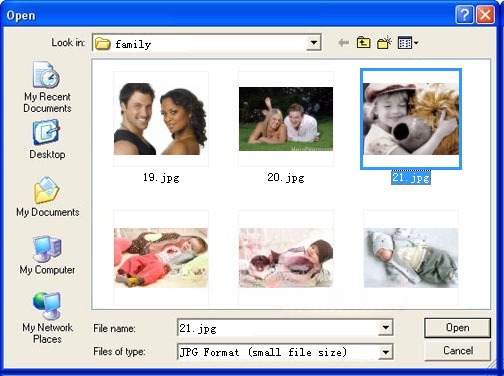Select the baby in brown hat thumbnail
Screen dimensions: 504x376
286,257
